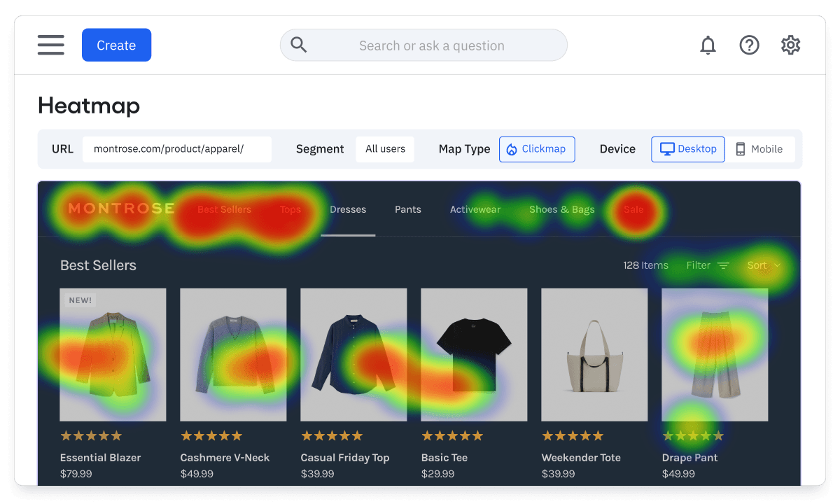
Task: Click the Drape Pant star rating
Action: coord(692,436)
